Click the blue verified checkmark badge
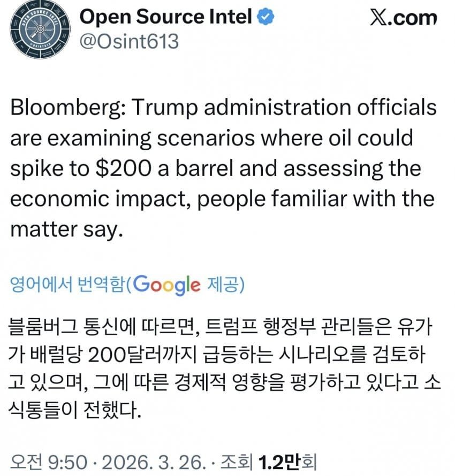 point(267,17)
